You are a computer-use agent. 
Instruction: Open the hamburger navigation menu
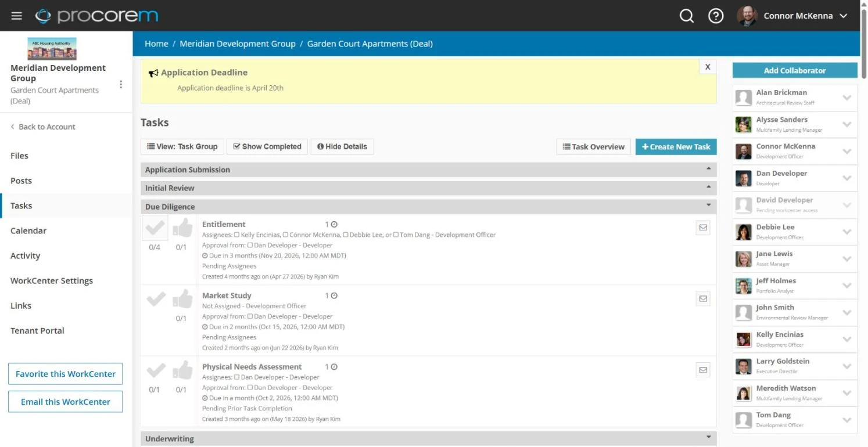point(16,16)
